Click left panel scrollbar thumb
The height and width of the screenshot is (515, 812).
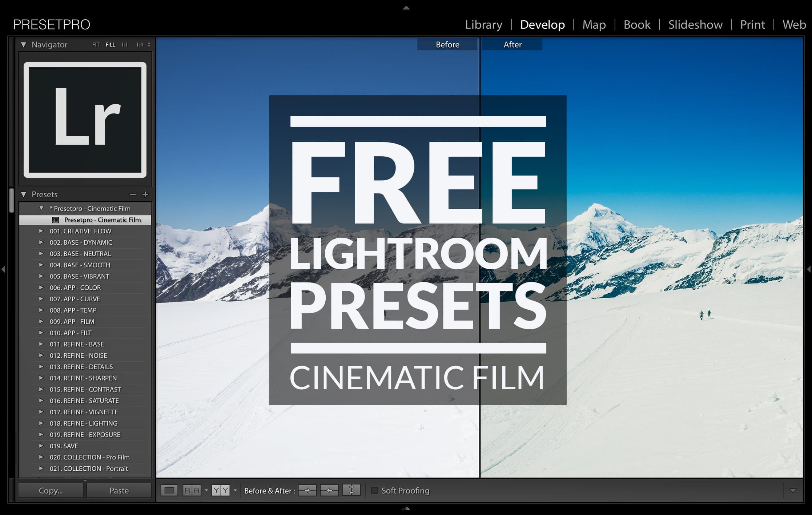coord(12,200)
